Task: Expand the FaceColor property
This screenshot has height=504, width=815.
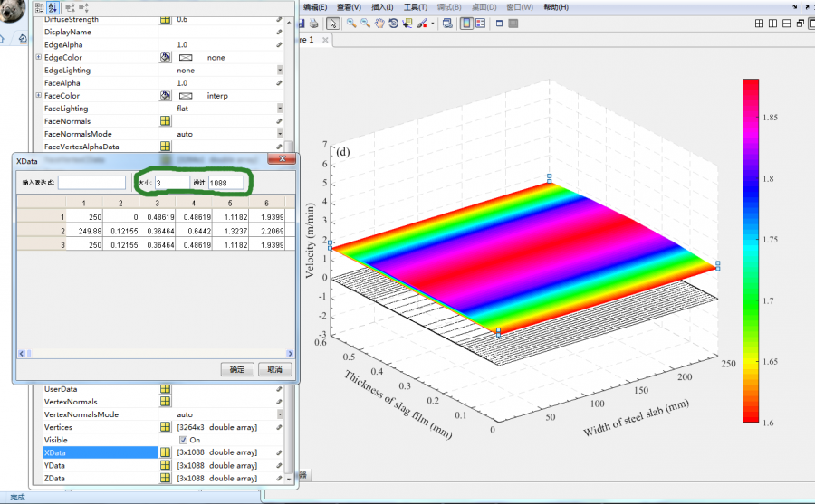Action: tap(38, 95)
